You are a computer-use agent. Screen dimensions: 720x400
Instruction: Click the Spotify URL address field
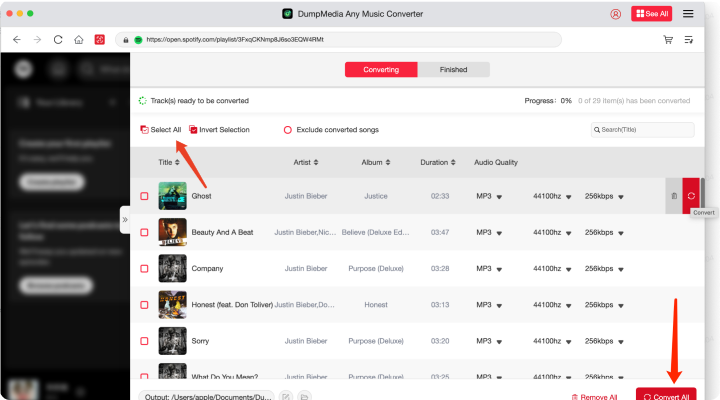tap(338, 39)
